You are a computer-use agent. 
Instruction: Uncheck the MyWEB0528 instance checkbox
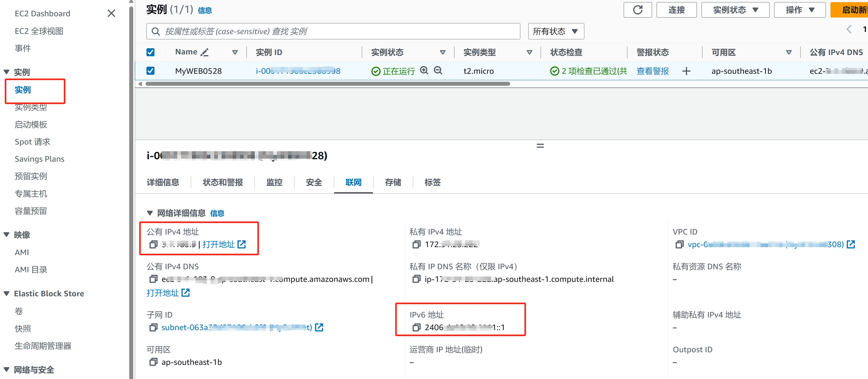150,71
